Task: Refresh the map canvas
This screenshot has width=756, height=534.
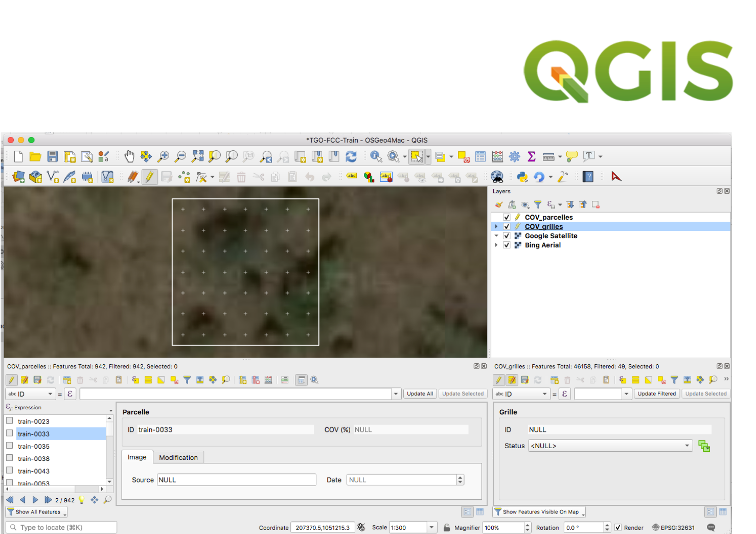Action: pyautogui.click(x=351, y=156)
